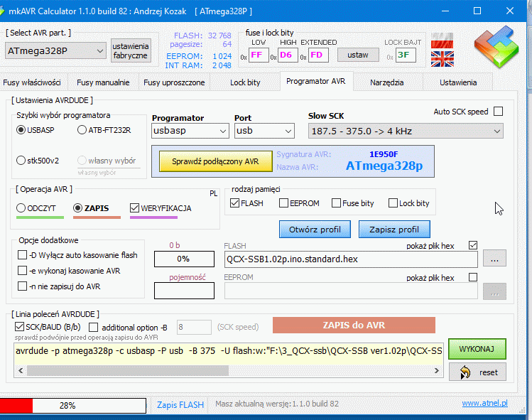Click the green WYKONAJ button
This screenshot has width=532, height=420.
[477, 349]
